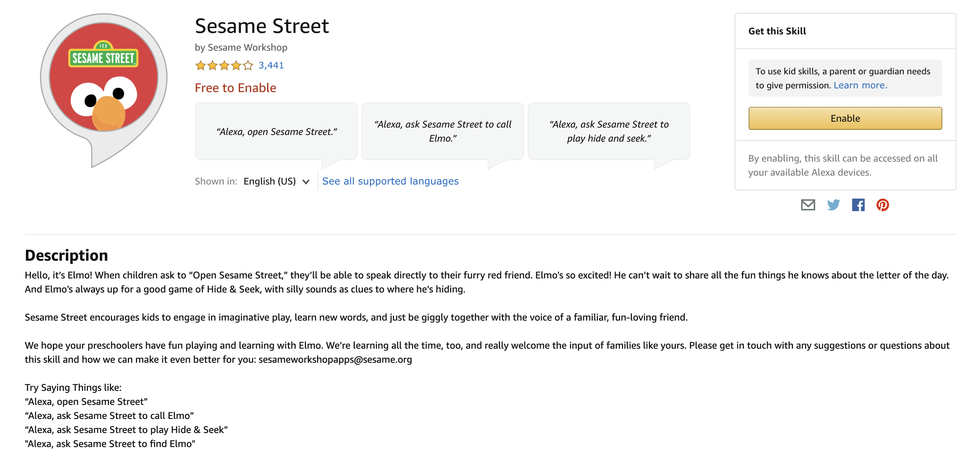980x460 pixels.
Task: Click the star rating icons
Action: 224,65
